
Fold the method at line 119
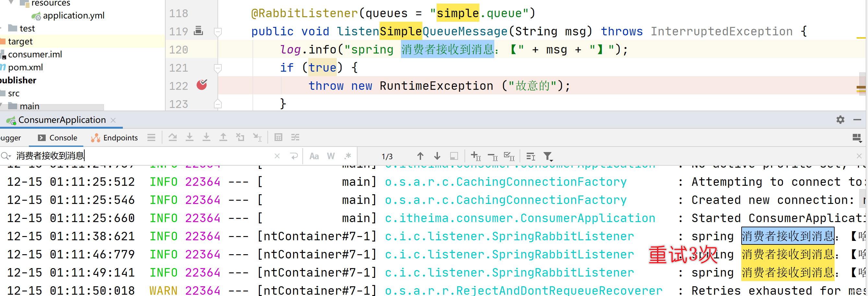click(218, 31)
